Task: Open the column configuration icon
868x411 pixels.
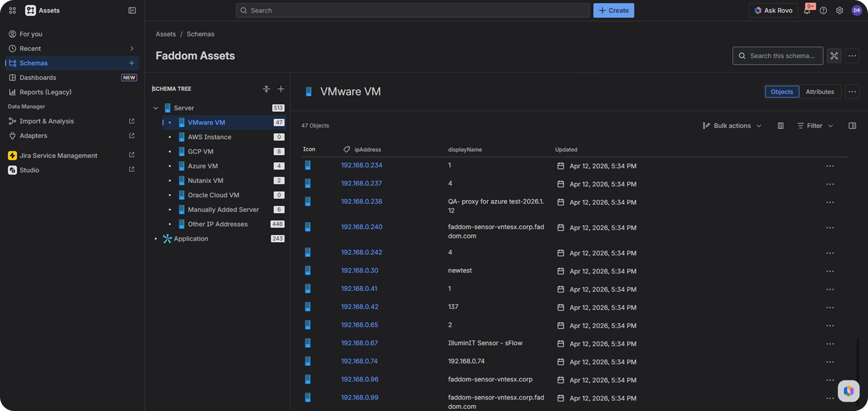Action: tap(781, 126)
